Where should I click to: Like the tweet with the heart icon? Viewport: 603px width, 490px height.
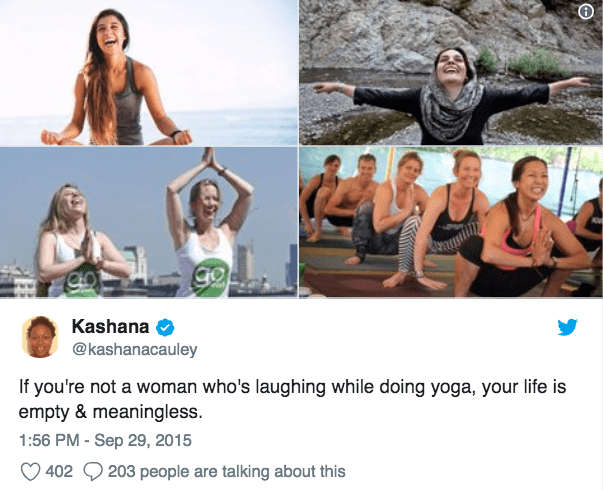coord(30,472)
